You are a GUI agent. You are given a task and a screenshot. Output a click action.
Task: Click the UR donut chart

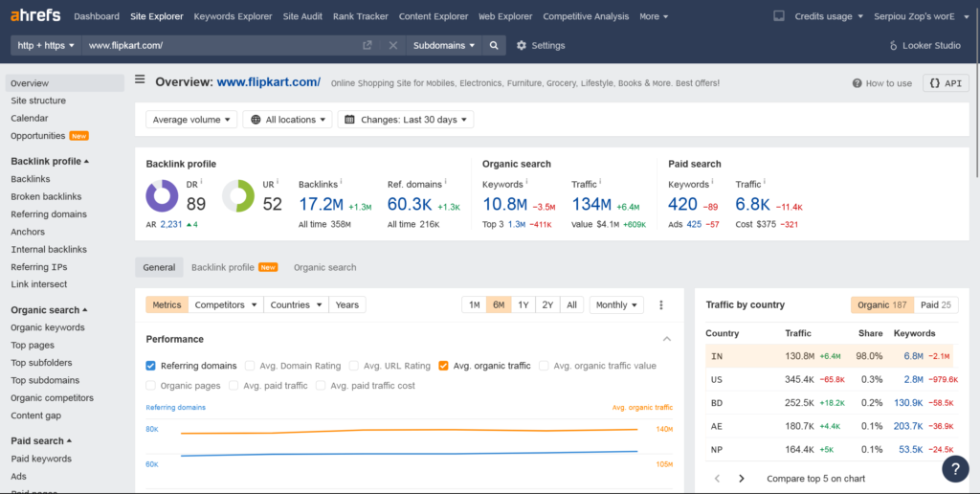tap(238, 196)
